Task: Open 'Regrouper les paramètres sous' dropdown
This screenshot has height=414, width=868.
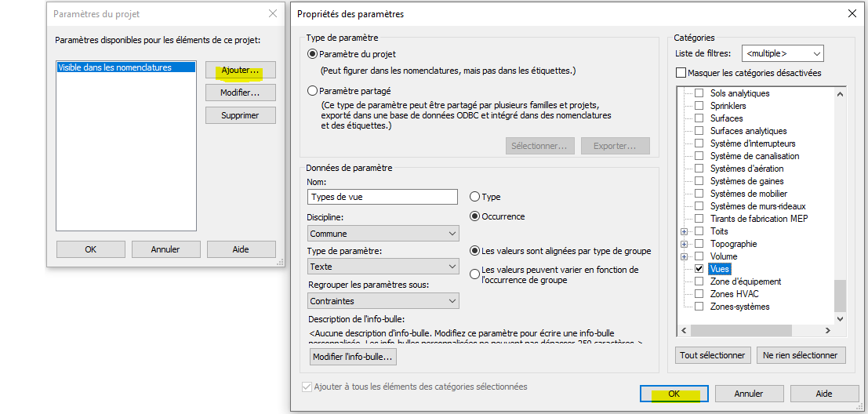Action: [383, 301]
